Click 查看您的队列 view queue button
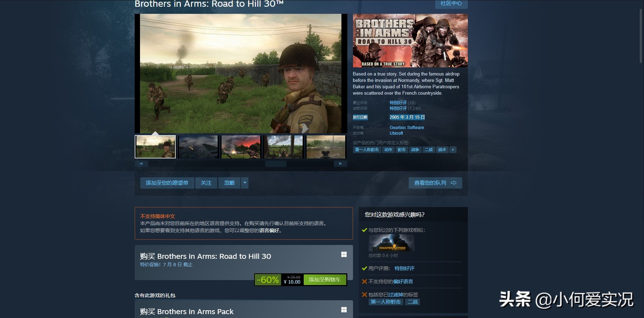This screenshot has height=318, width=644. (x=435, y=183)
